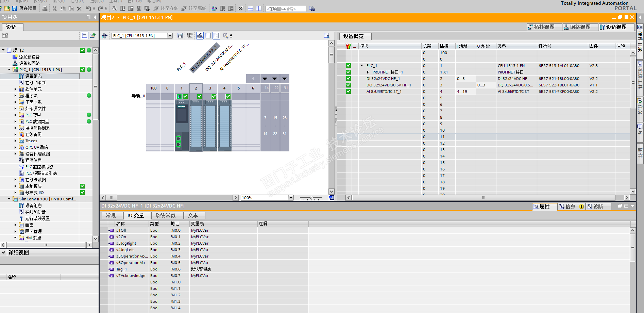
Task: Click the Undo arrow icon
Action: point(88,8)
